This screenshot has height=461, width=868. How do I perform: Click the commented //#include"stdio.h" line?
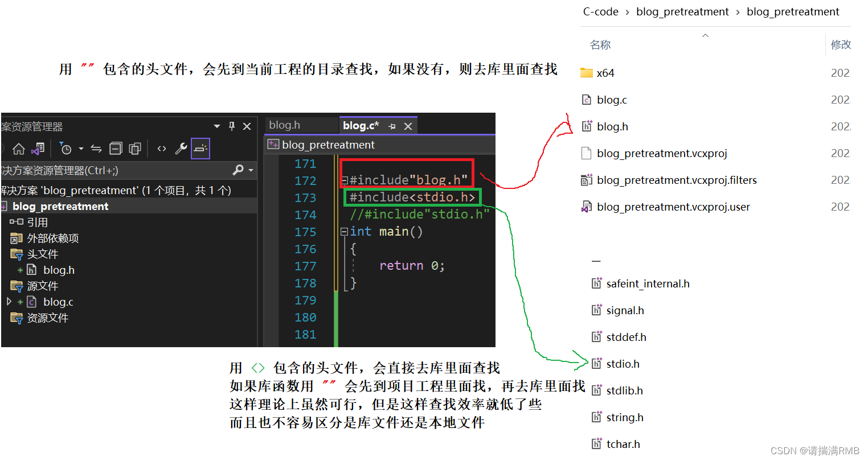coord(420,215)
